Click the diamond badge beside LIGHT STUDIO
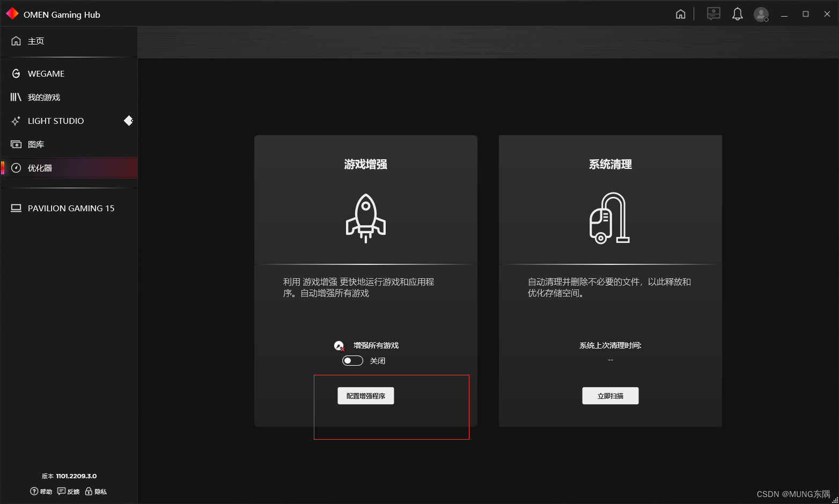This screenshot has width=839, height=504. coord(129,121)
